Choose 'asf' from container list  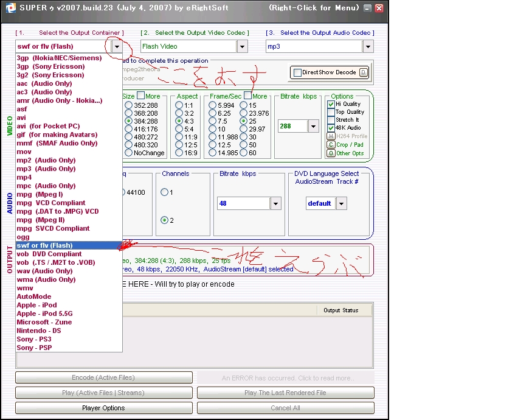69,109
